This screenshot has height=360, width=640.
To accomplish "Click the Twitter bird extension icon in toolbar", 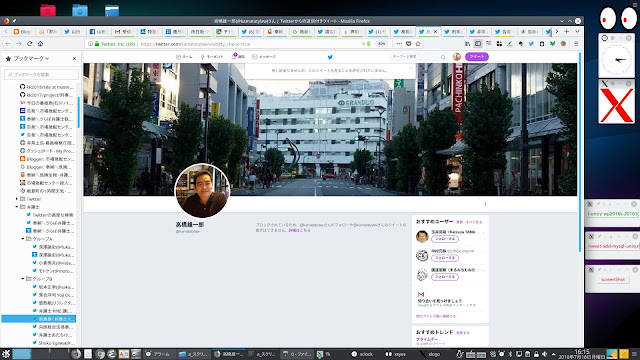I will point(531,44).
